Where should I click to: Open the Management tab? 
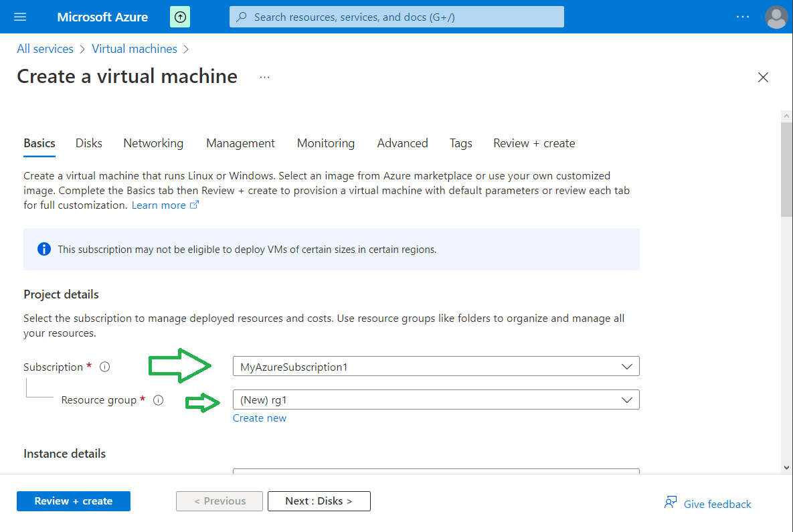(x=240, y=143)
